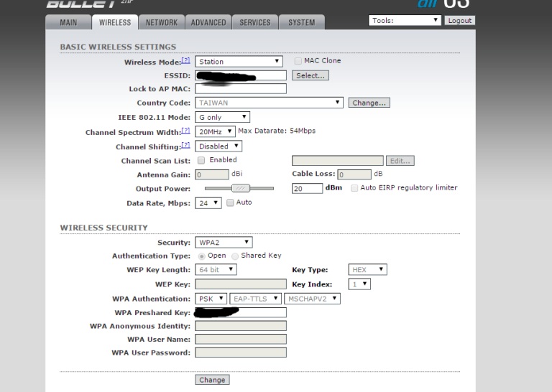Image resolution: width=552 pixels, height=392 pixels.
Task: Click the WEP Key field
Action: [x=241, y=284]
